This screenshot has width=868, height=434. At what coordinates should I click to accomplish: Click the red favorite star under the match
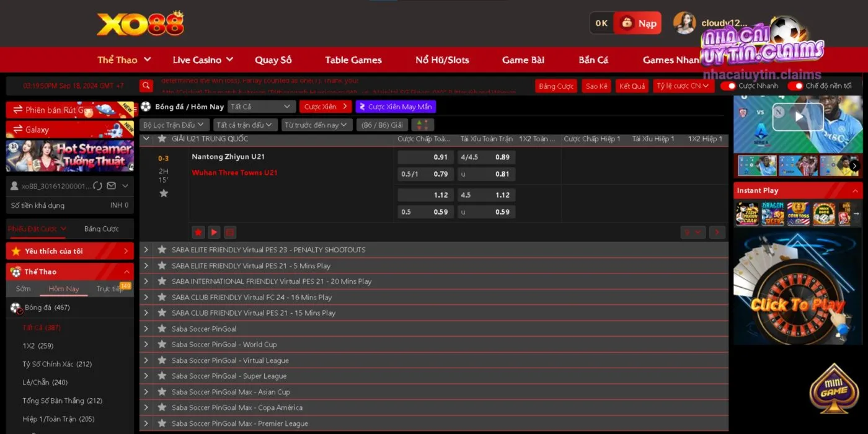click(x=198, y=232)
